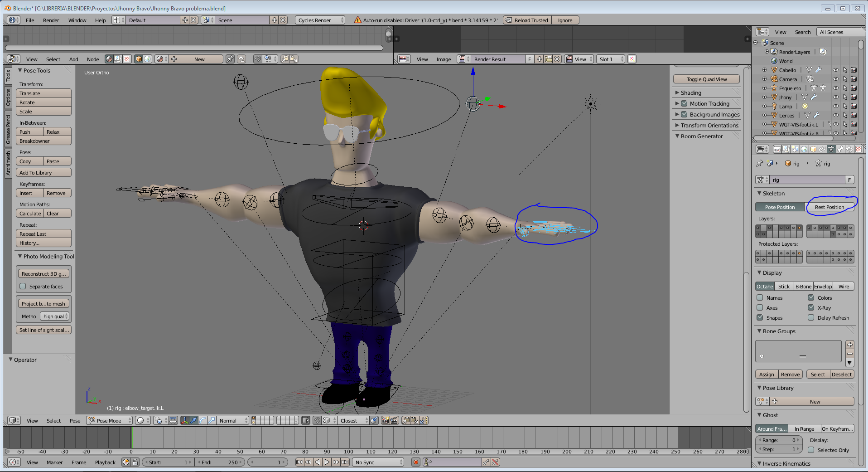The width and height of the screenshot is (868, 472).
Task: Click the Properties editor type icon
Action: click(762, 149)
